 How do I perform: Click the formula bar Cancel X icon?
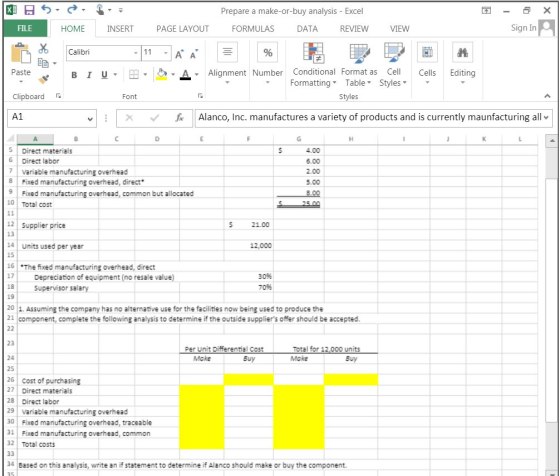click(129, 117)
